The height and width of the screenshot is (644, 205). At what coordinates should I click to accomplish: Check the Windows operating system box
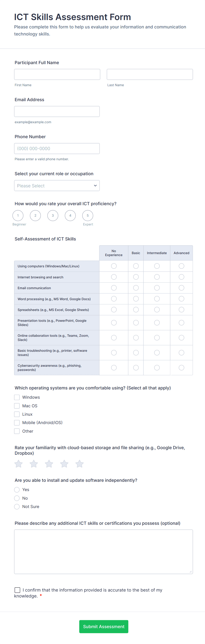pyautogui.click(x=17, y=397)
